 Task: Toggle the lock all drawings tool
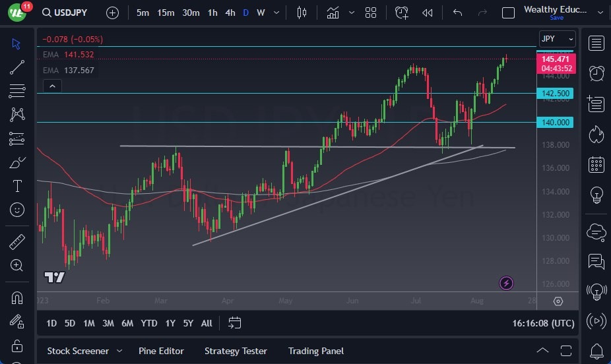tap(18, 346)
